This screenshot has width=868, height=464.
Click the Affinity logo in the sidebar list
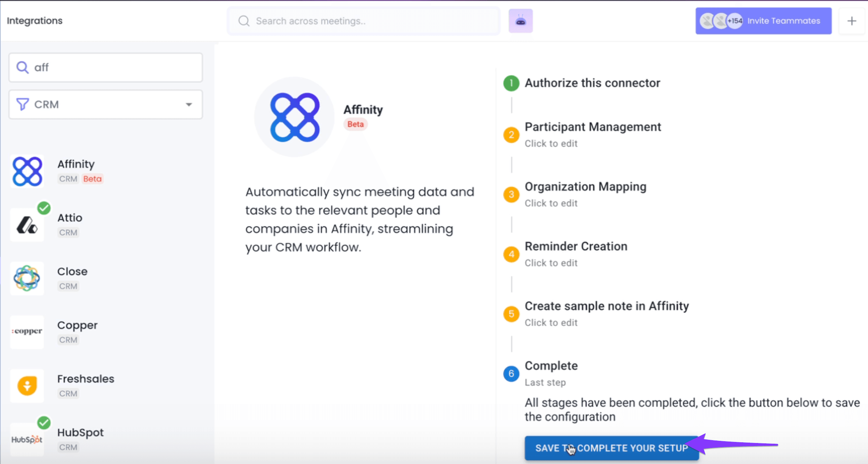pyautogui.click(x=27, y=171)
